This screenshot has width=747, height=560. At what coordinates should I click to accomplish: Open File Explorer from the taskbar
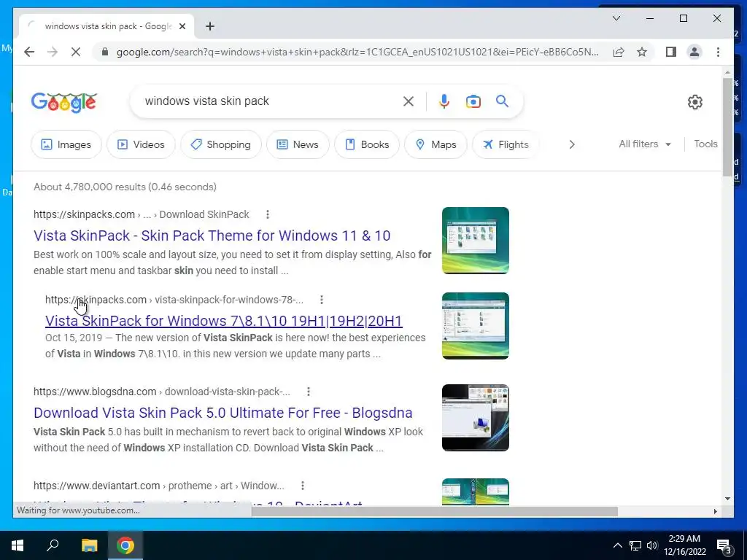coord(89,545)
